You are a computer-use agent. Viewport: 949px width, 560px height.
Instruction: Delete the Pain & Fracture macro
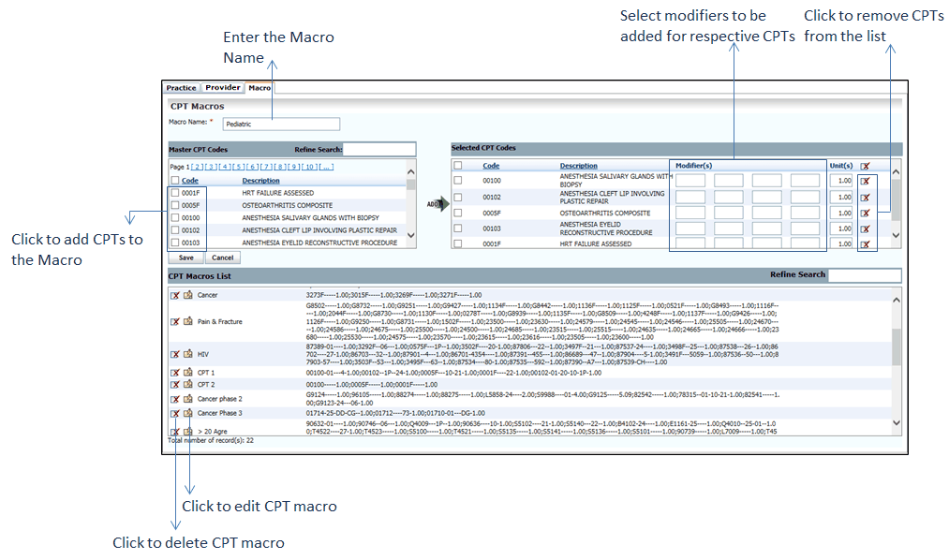tap(175, 322)
